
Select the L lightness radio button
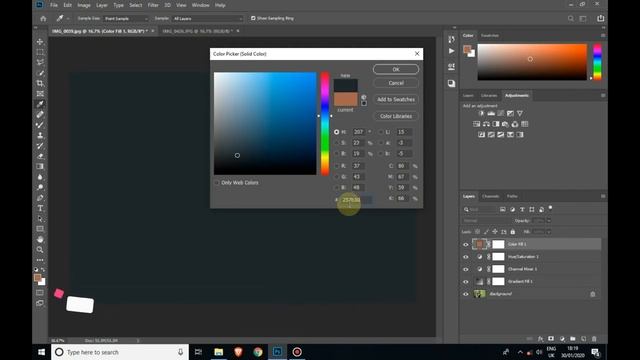coord(381,132)
